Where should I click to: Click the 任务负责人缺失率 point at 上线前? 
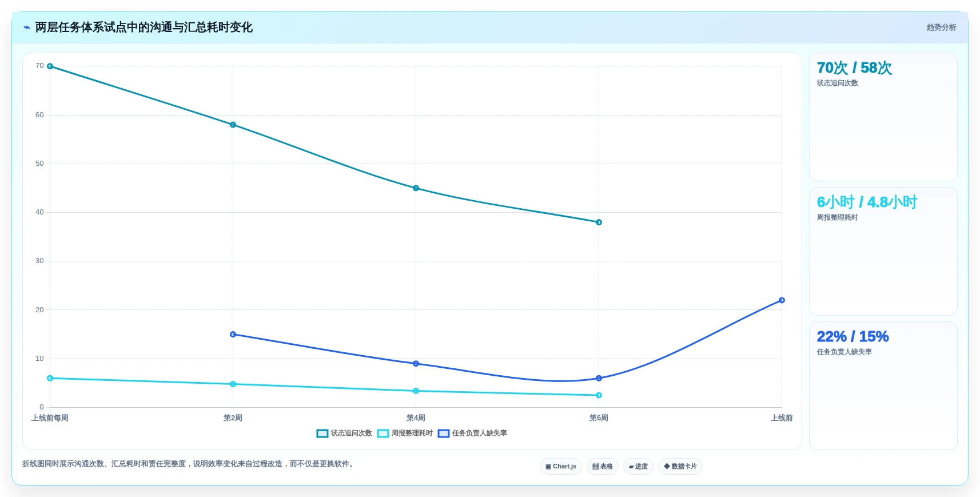tap(782, 300)
